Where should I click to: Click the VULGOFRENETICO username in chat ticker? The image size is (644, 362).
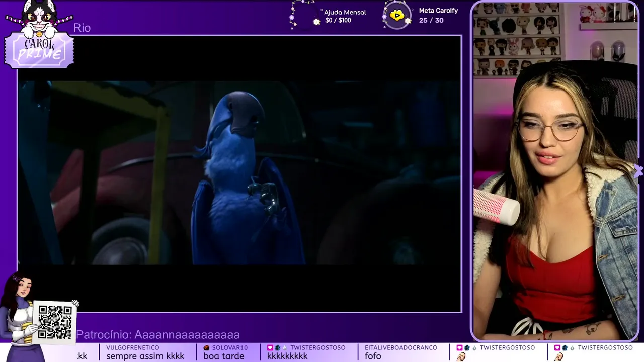pos(133,347)
